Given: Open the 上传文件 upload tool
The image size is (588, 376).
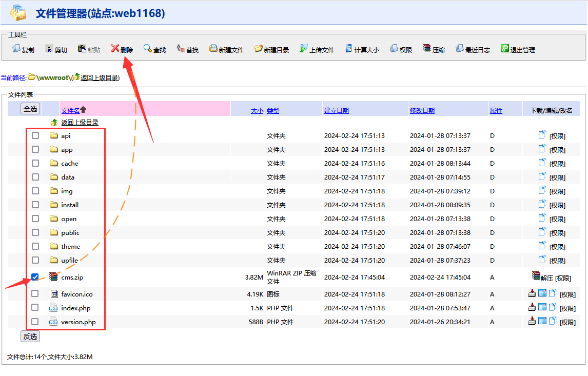Looking at the screenshot, I should pyautogui.click(x=304, y=49).
